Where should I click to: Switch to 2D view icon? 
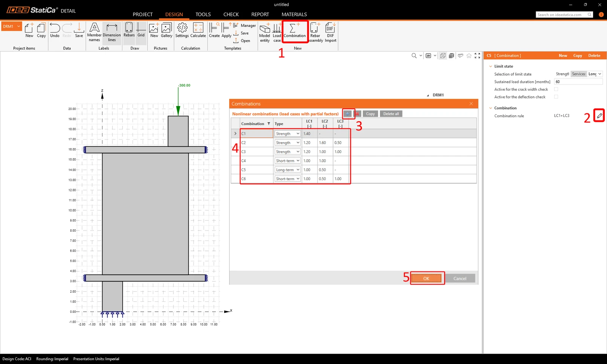428,56
